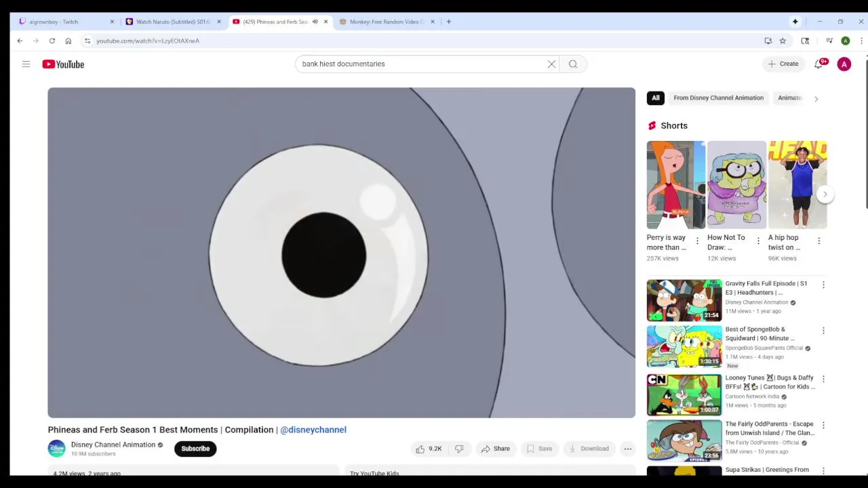Screen dimensions: 868x488
Task: Open the browser home page
Action: (x=68, y=41)
